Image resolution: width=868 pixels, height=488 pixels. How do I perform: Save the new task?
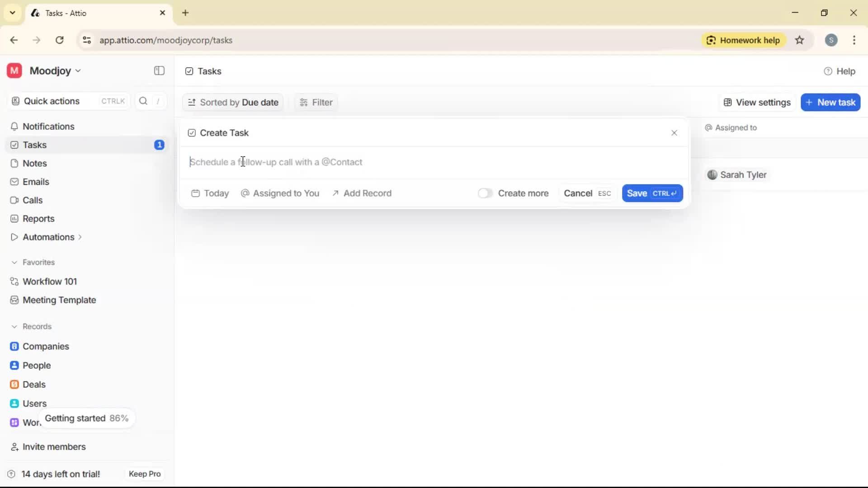(x=652, y=193)
